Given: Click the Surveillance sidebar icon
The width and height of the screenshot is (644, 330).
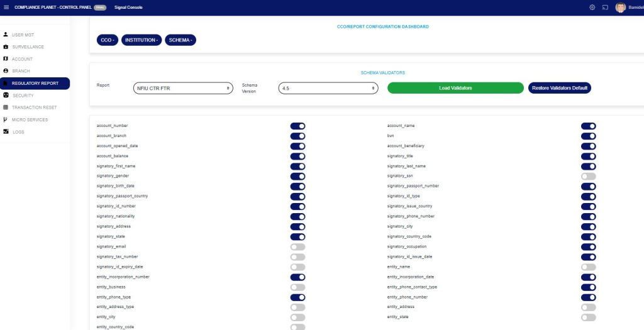Looking at the screenshot, I should [6, 47].
